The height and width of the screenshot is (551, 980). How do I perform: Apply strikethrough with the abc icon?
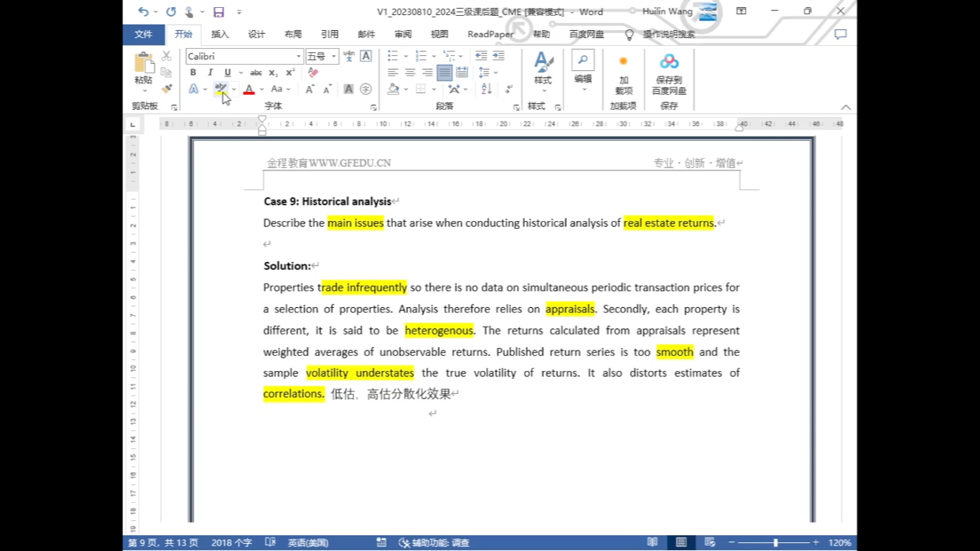tap(256, 73)
